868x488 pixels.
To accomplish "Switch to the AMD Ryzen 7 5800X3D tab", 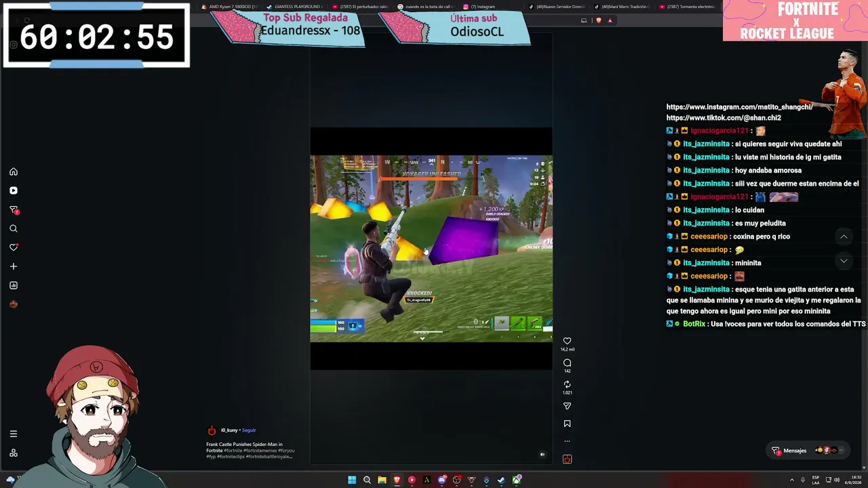I will coord(229,7).
